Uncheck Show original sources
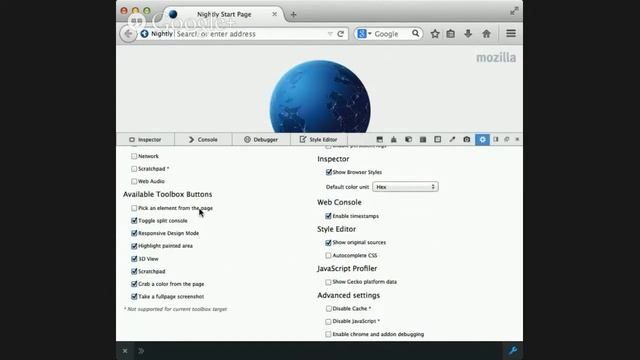Viewport: 640px width, 360px height. pyautogui.click(x=328, y=243)
